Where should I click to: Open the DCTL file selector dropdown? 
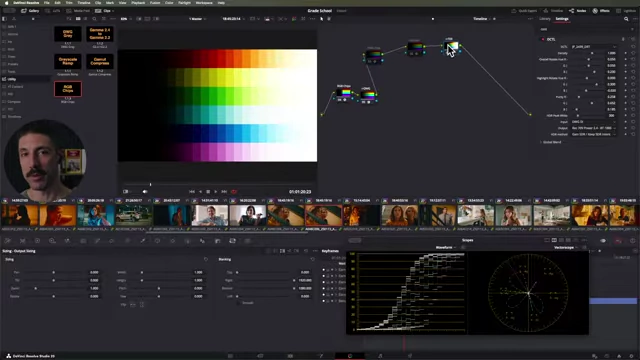tap(594, 47)
